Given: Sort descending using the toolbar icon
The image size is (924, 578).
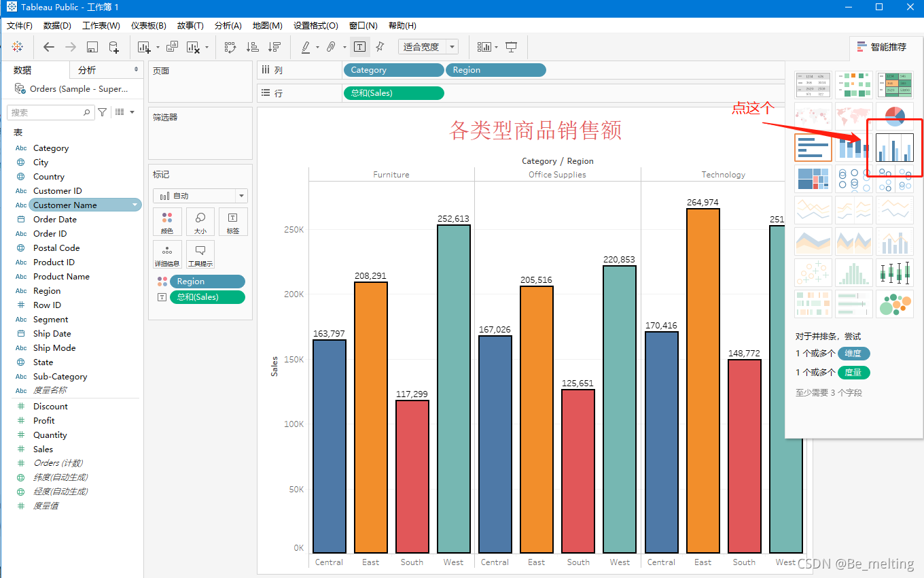Looking at the screenshot, I should [x=274, y=47].
